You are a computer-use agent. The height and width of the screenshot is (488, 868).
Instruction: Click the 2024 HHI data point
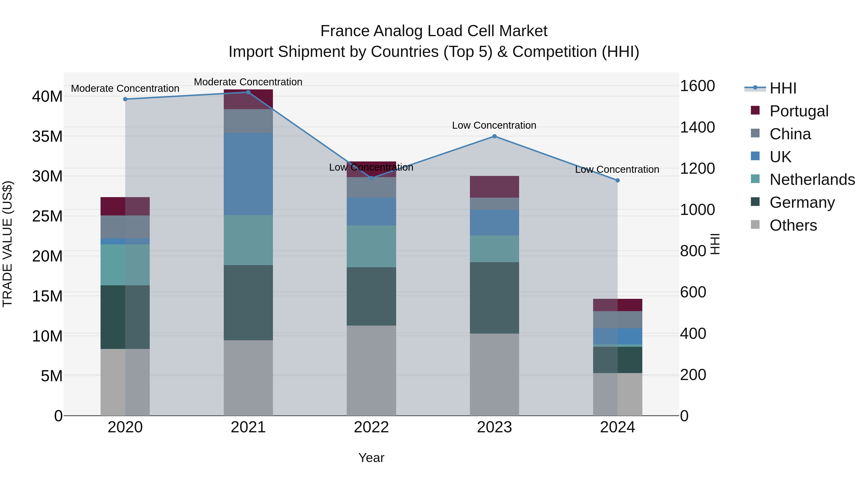coord(618,180)
